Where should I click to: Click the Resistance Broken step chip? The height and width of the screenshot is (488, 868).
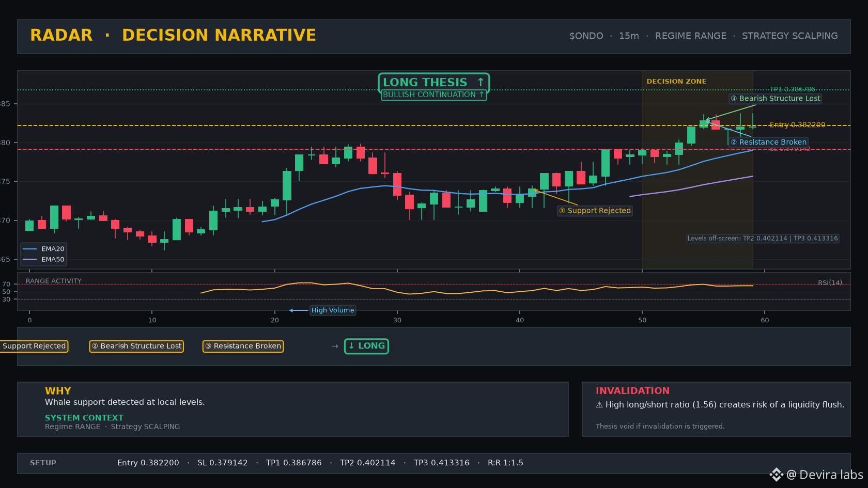click(x=243, y=346)
